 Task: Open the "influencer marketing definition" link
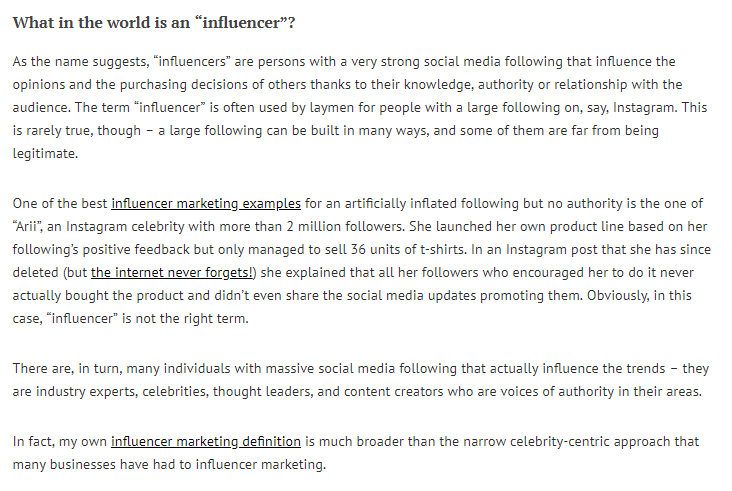206,442
